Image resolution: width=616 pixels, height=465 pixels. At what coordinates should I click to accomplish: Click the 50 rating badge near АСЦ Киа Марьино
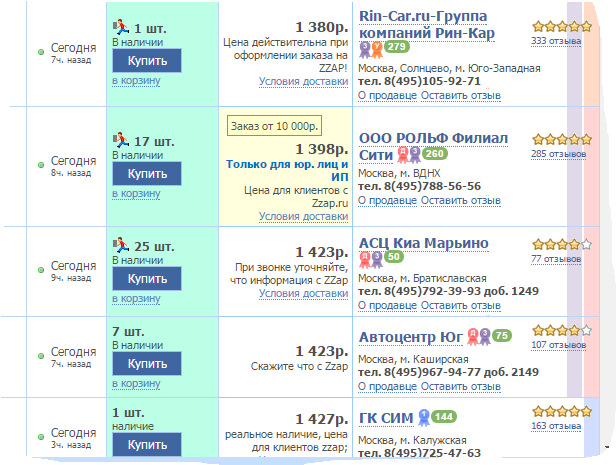tap(393, 258)
